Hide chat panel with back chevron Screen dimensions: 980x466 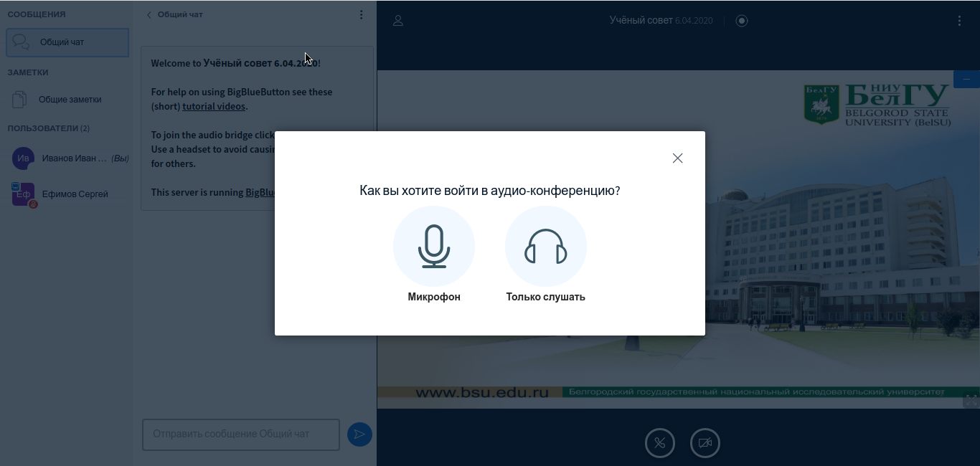pyautogui.click(x=149, y=14)
